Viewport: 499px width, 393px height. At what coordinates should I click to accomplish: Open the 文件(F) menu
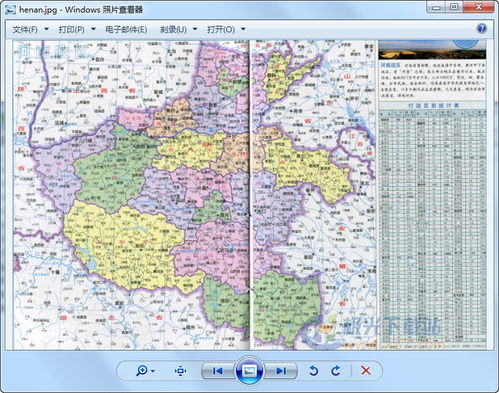[25, 30]
